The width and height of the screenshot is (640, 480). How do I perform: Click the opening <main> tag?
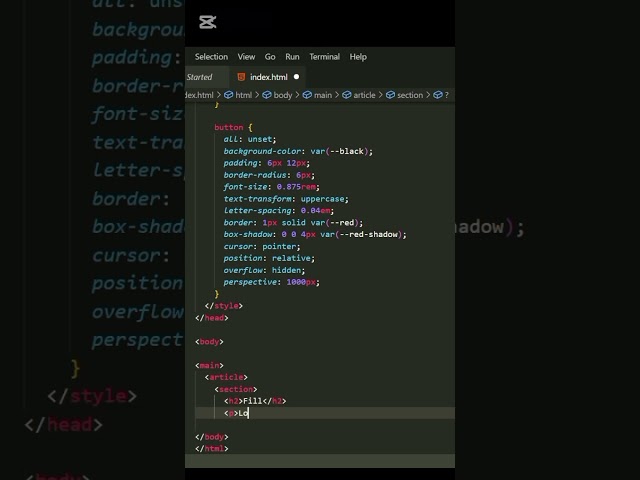coord(209,365)
